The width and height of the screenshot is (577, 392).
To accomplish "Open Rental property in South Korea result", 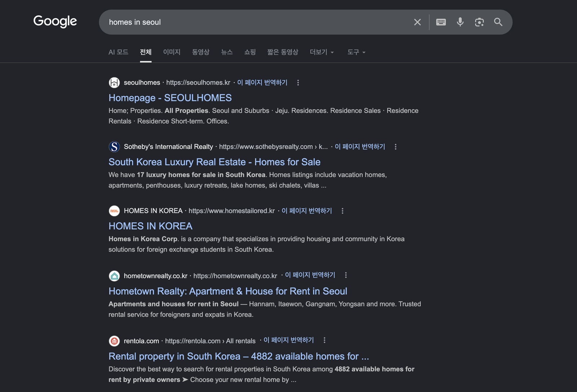I will pos(239,356).
